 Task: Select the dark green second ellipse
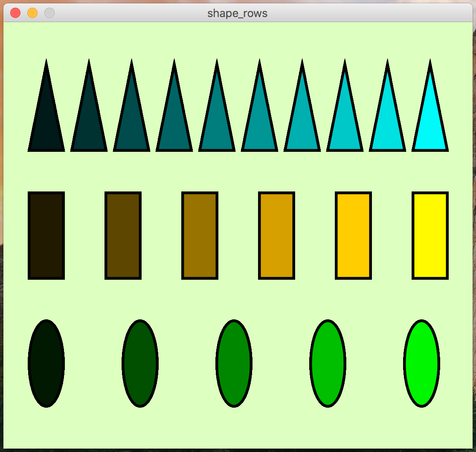[x=140, y=363]
